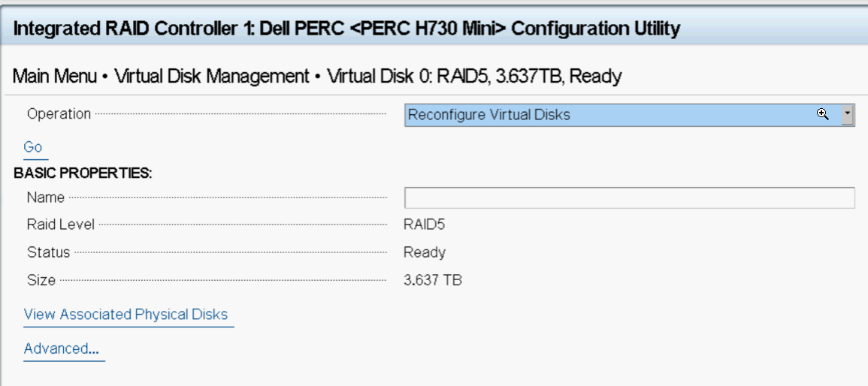
Task: Click the Operation label
Action: (x=59, y=114)
